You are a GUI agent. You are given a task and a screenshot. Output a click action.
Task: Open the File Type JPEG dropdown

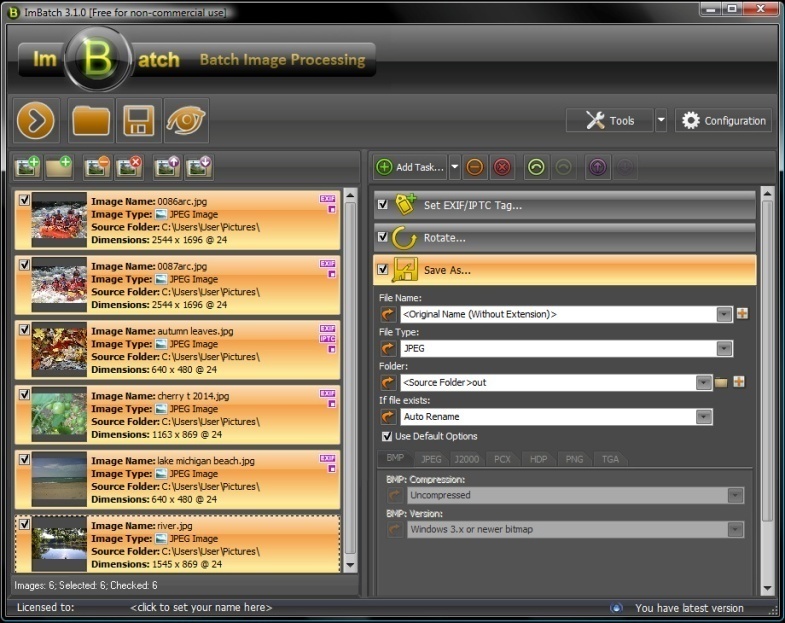(724, 348)
